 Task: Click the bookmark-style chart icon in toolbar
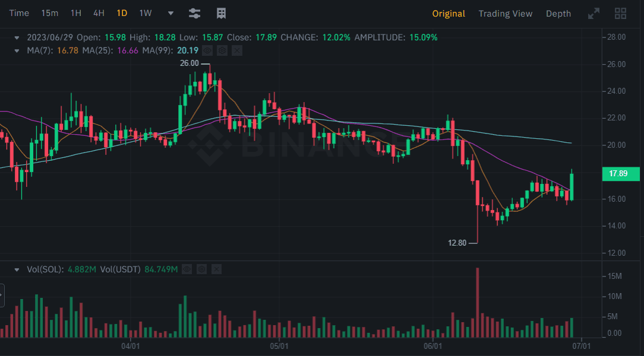click(221, 13)
